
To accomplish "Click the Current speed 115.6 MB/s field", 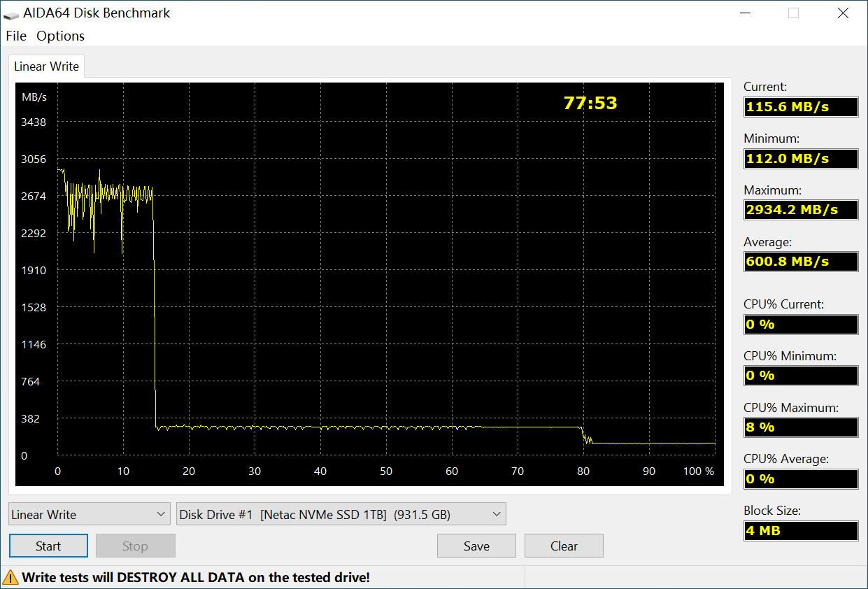I will (x=801, y=106).
